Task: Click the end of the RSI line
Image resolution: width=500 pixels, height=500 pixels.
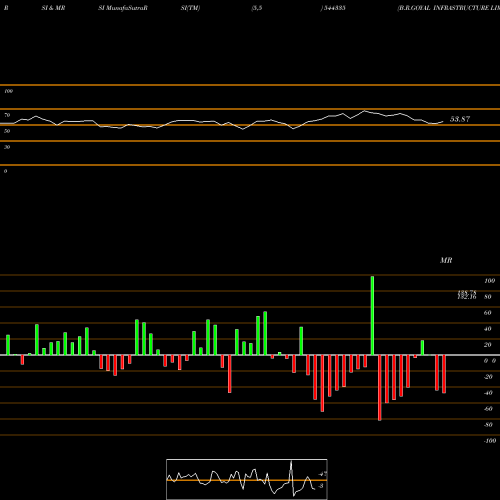Action: pos(443,121)
